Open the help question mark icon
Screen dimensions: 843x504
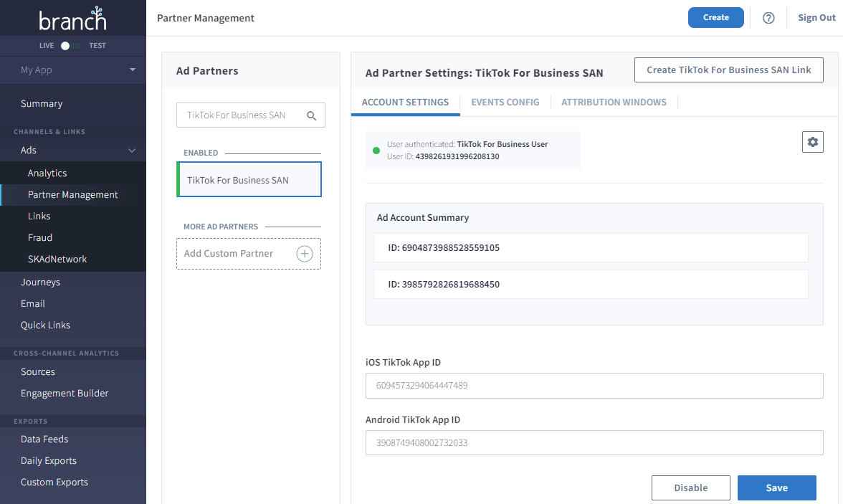768,18
